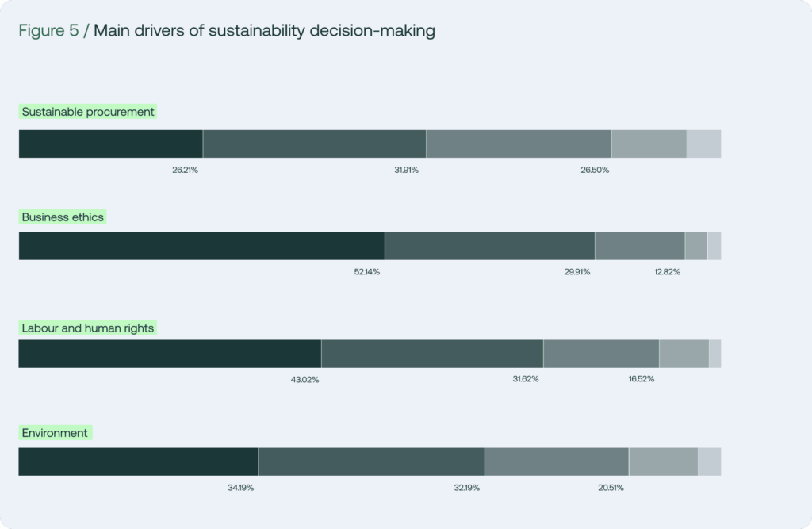812x529 pixels.
Task: Select the lightest end segment of Sustainable procurement bar
Action: point(704,144)
